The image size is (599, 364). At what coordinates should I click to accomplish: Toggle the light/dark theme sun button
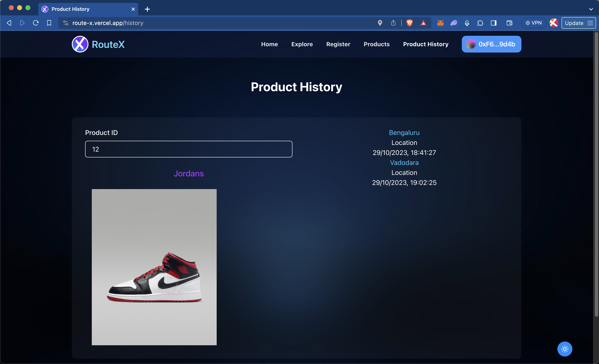point(564,349)
